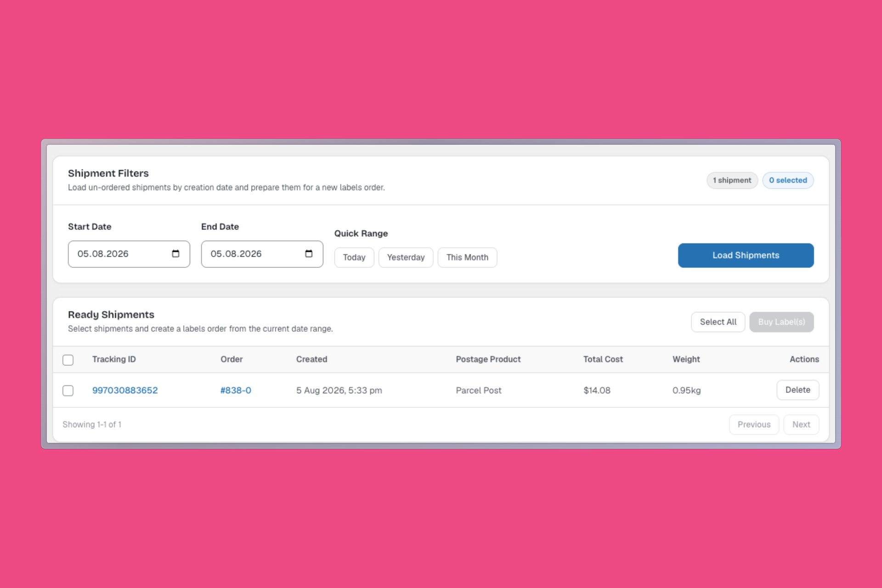Click the 0 selected badge
This screenshot has height=588, width=882.
[788, 181]
